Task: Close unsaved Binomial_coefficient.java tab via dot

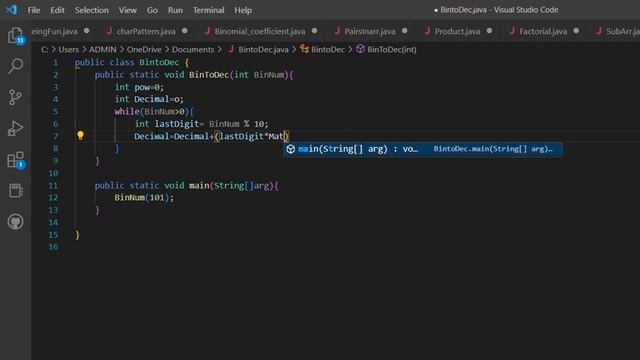Action: tap(314, 31)
